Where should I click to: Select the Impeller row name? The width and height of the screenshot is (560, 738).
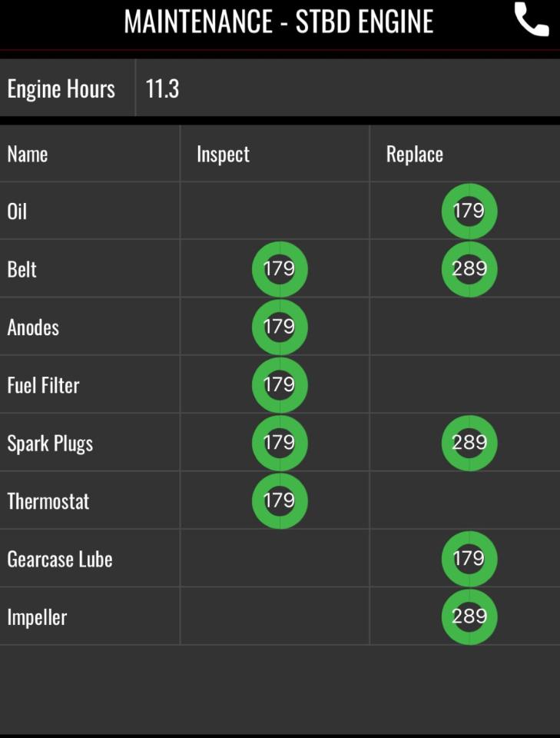[37, 617]
